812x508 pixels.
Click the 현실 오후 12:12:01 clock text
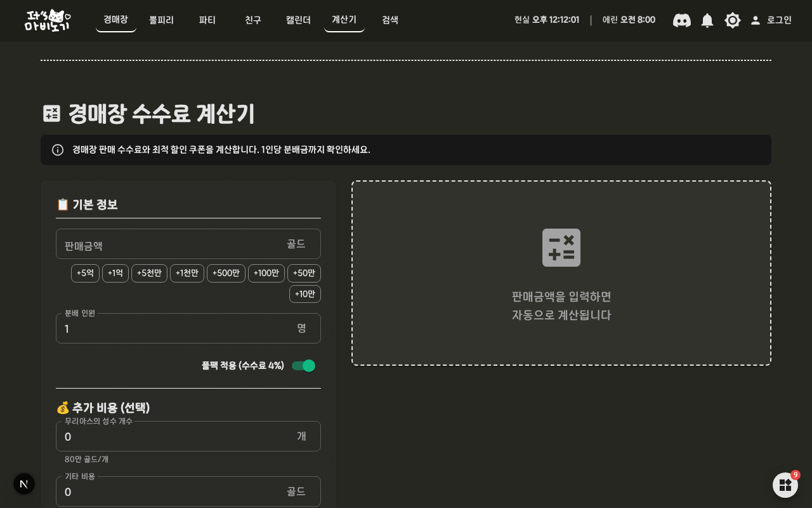coord(547,20)
